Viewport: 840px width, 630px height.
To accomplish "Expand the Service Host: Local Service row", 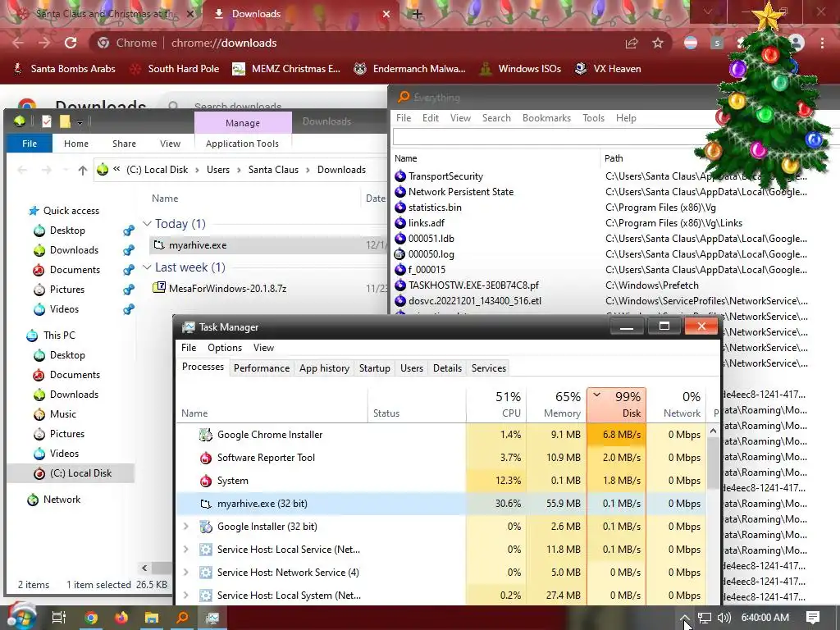I will [186, 549].
